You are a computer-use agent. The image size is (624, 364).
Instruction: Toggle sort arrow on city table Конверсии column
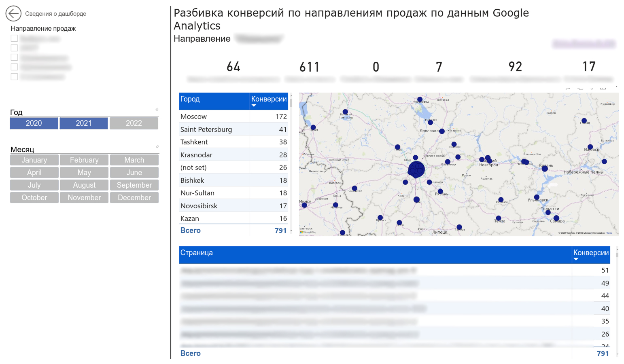point(254,106)
